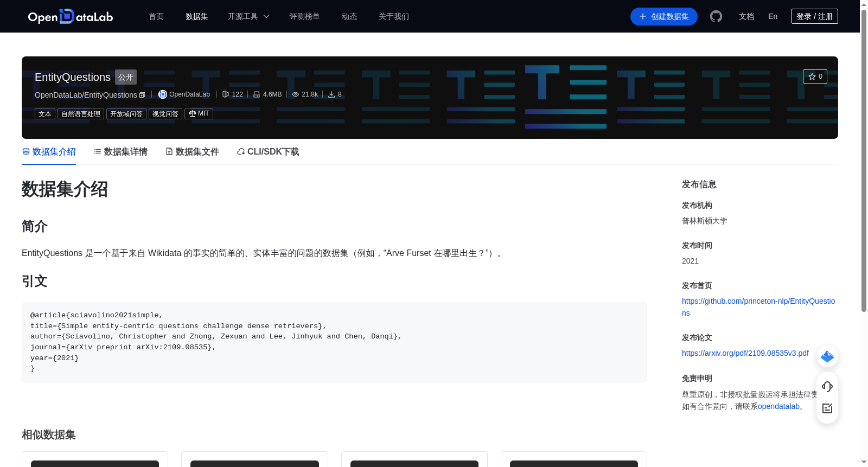This screenshot has width=868, height=467.
Task: Switch to CLI/SDK下载 tab
Action: click(x=268, y=152)
